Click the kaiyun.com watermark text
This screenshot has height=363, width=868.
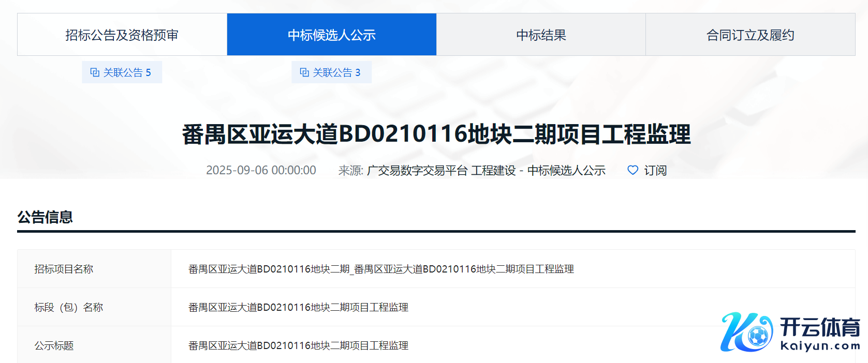pyautogui.click(x=820, y=346)
